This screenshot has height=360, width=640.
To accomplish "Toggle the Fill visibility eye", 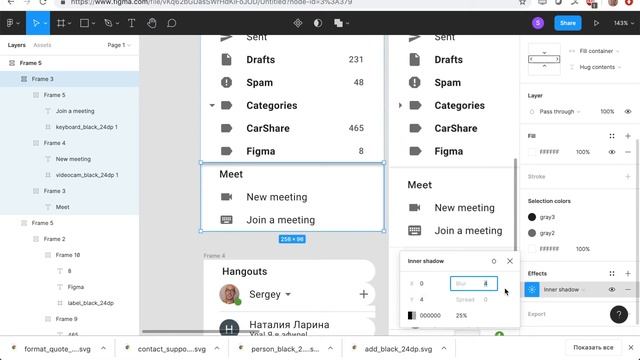I will [x=612, y=152].
